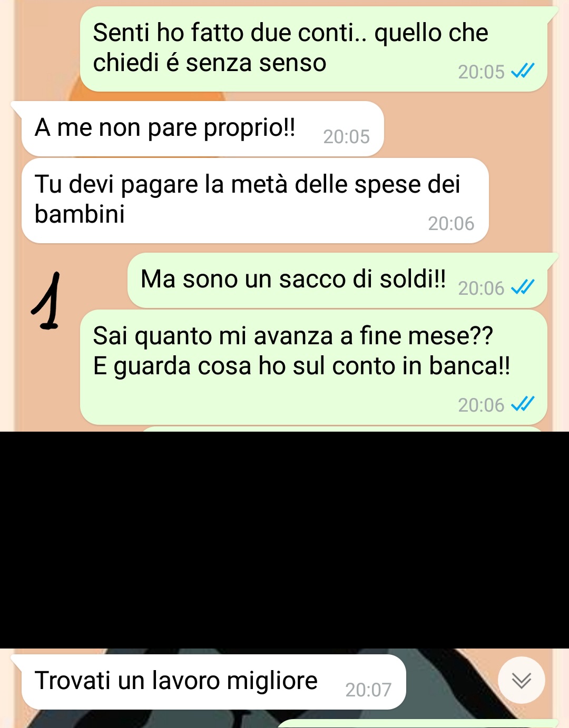The height and width of the screenshot is (728, 569).
Task: Tap 20:05 timestamp on the received message
Action: [346, 137]
